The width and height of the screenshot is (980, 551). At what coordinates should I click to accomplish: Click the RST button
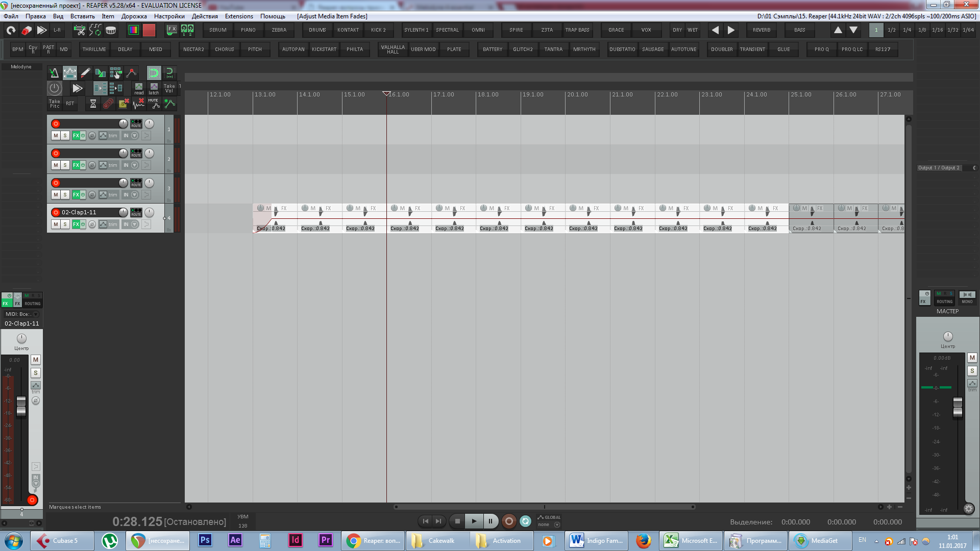pos(70,104)
